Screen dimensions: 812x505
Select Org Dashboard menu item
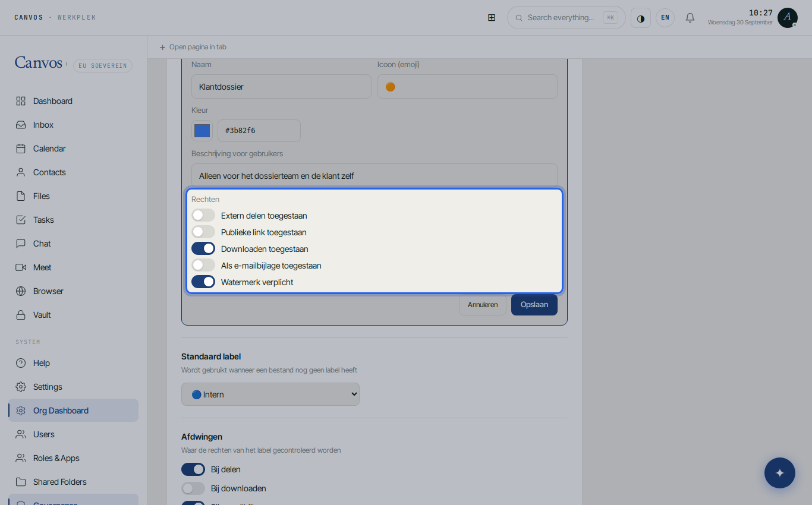[x=73, y=411]
